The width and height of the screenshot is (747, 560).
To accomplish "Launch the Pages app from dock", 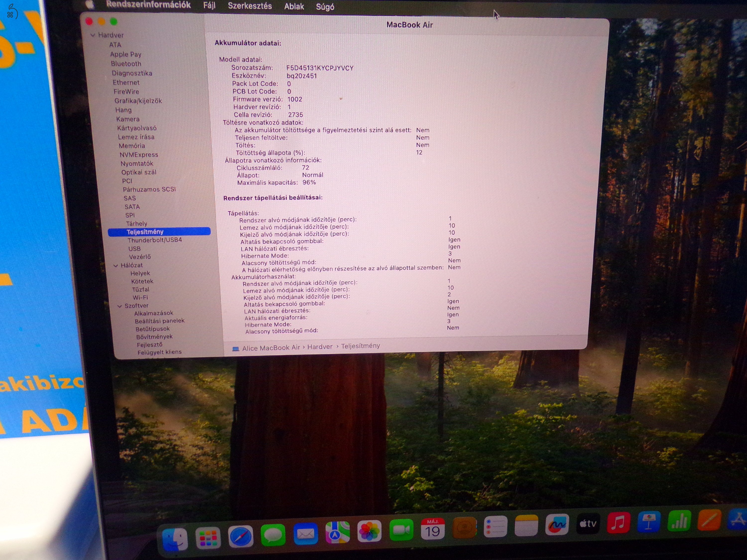I will click(x=709, y=519).
